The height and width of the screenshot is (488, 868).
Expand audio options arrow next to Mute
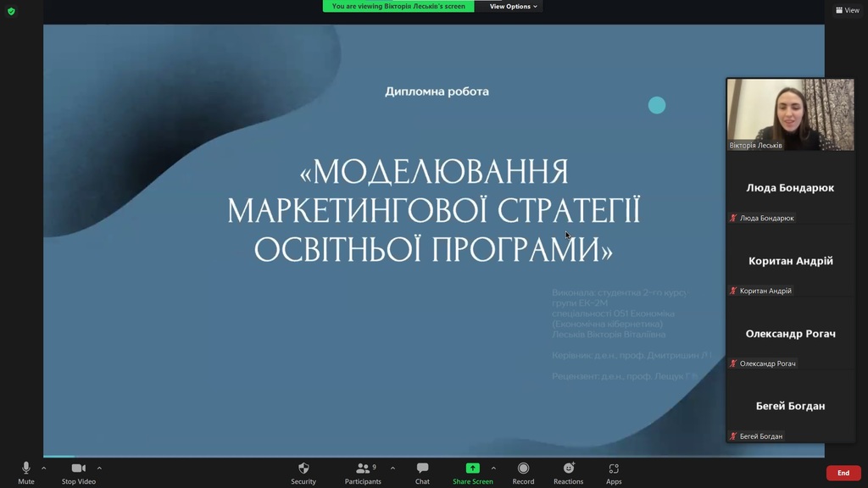tap(44, 468)
